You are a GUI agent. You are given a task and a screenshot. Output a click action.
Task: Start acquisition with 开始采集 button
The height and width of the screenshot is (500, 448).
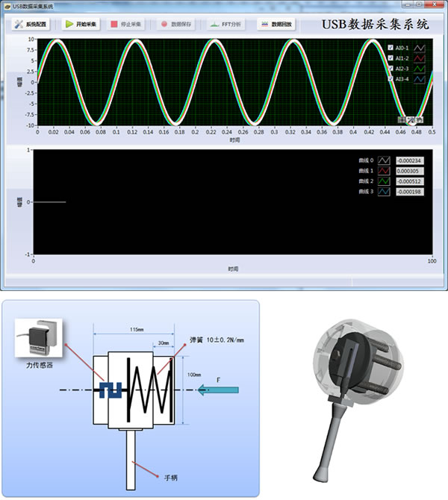point(80,24)
